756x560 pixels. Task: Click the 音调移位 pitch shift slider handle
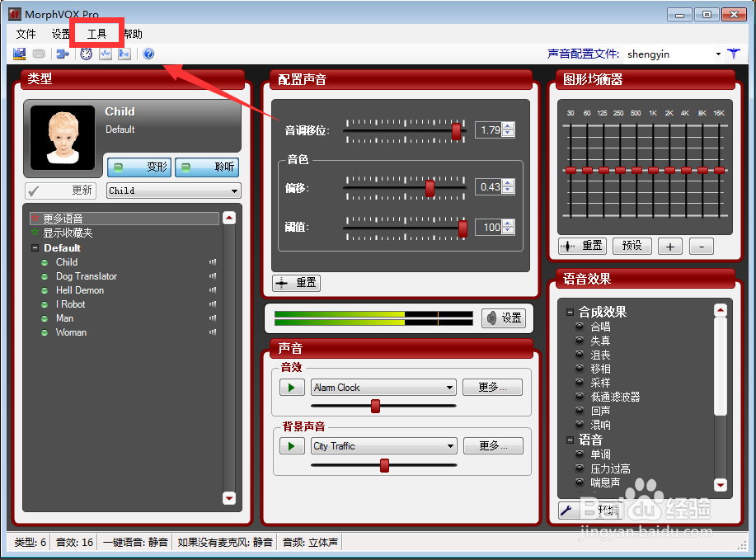point(456,130)
